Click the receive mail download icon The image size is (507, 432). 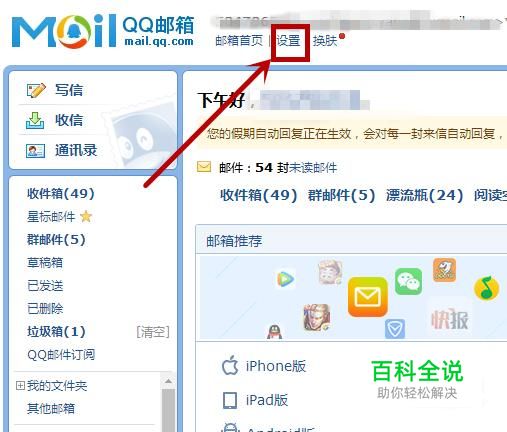(x=35, y=120)
